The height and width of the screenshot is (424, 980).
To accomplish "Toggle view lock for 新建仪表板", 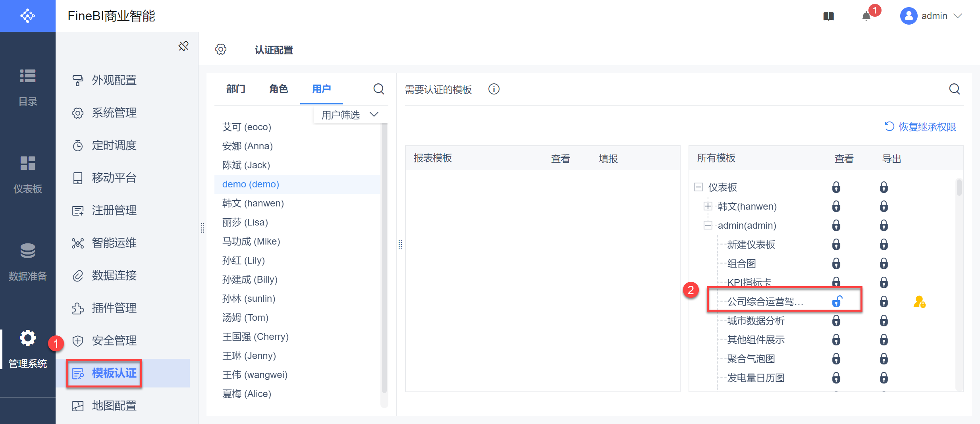I will coord(836,245).
